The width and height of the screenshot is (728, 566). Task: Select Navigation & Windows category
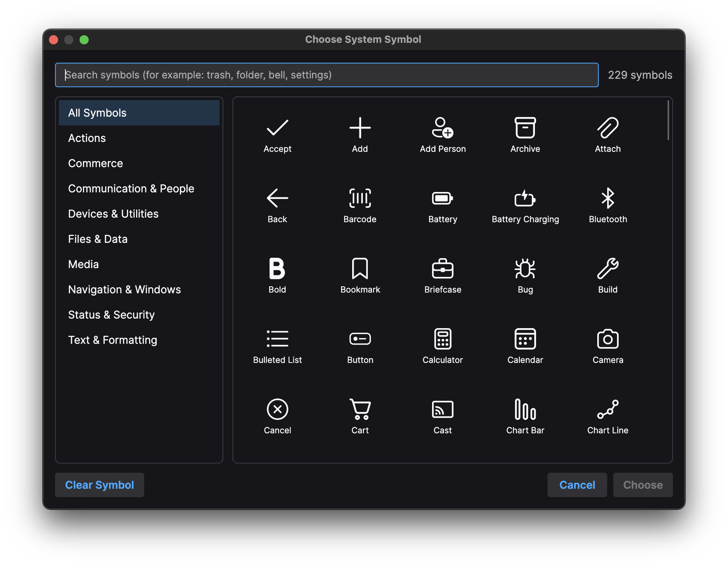(139, 290)
